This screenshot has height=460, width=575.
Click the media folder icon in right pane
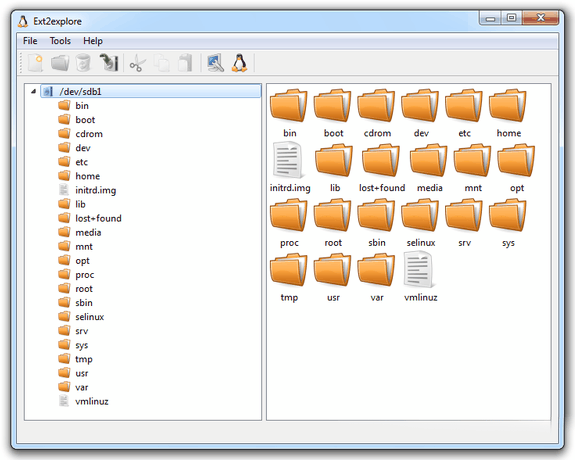pyautogui.click(x=429, y=161)
